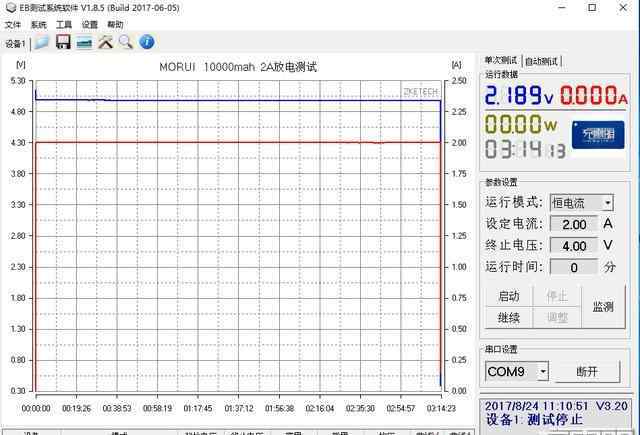This screenshot has width=640, height=435.
Task: Close the EB test software window
Action: (623, 7)
